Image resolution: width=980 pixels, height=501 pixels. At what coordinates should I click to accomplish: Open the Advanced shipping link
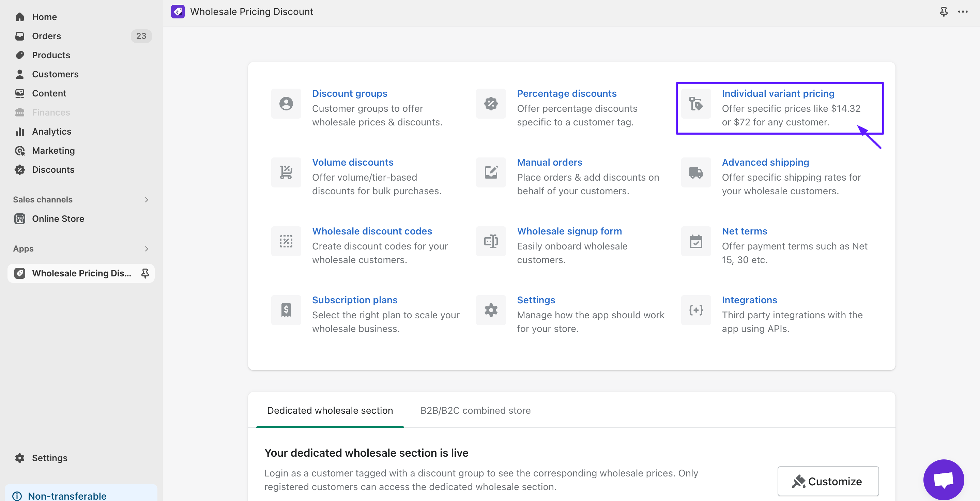click(x=765, y=162)
